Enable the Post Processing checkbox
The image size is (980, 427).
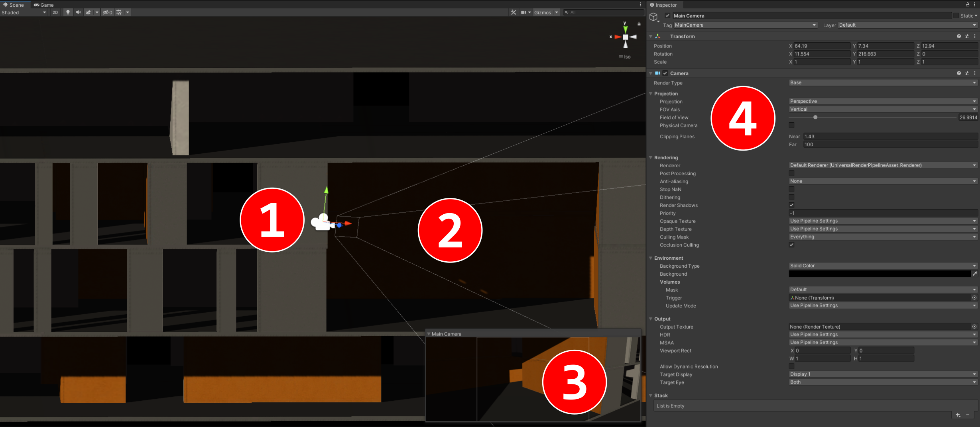[x=791, y=173]
